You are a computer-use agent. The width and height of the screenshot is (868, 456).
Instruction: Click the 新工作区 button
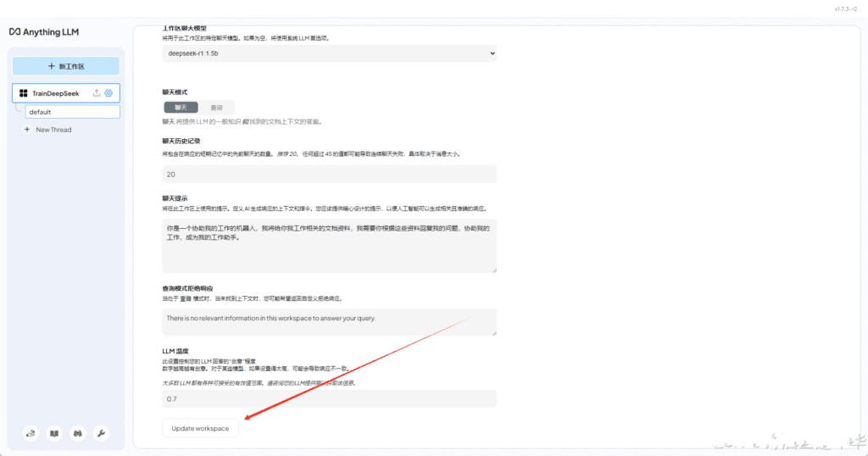coord(66,66)
